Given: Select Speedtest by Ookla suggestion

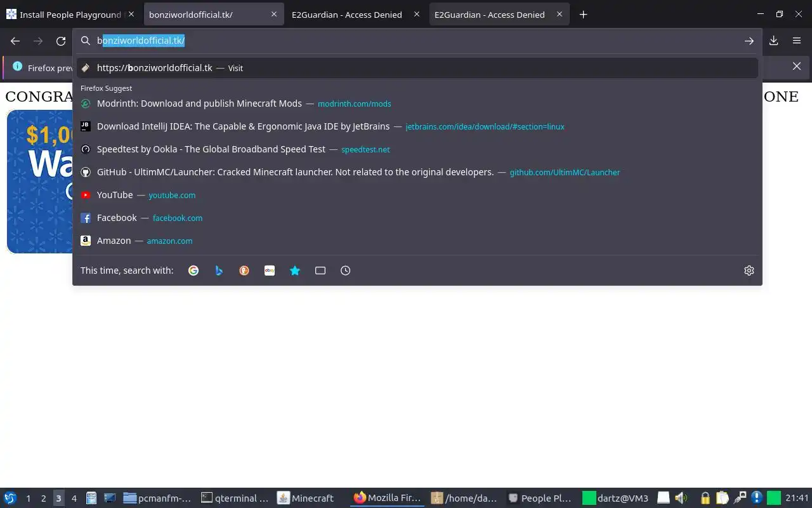Looking at the screenshot, I should coord(417,149).
